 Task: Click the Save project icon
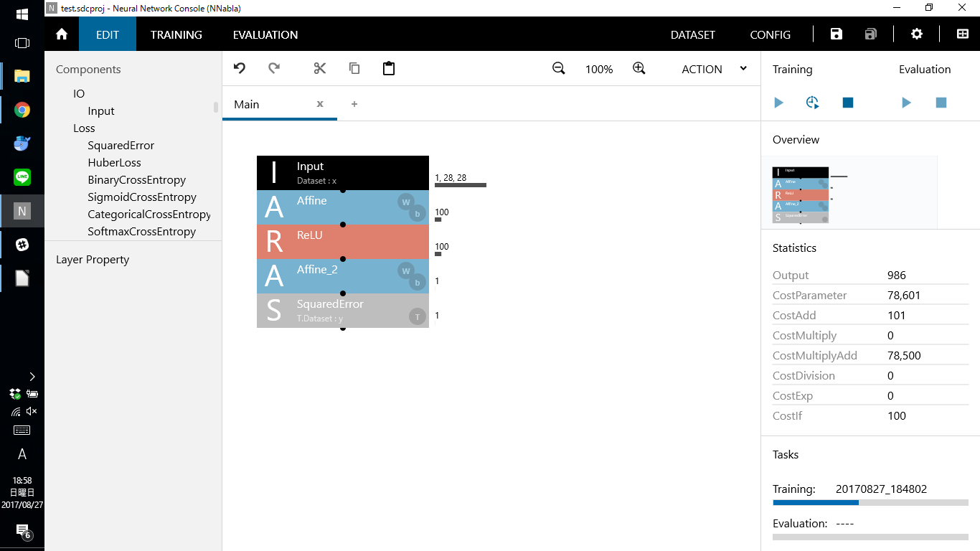point(837,34)
